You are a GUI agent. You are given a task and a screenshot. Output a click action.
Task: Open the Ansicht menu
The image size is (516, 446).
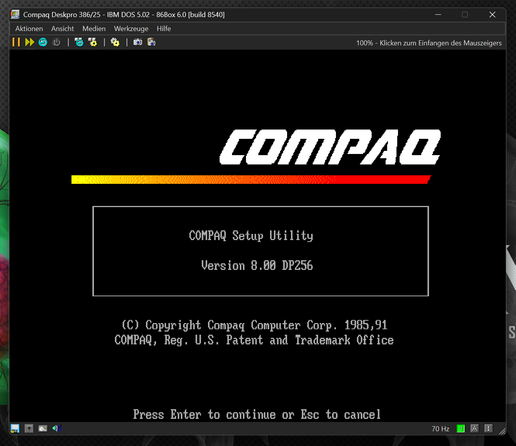click(x=62, y=29)
